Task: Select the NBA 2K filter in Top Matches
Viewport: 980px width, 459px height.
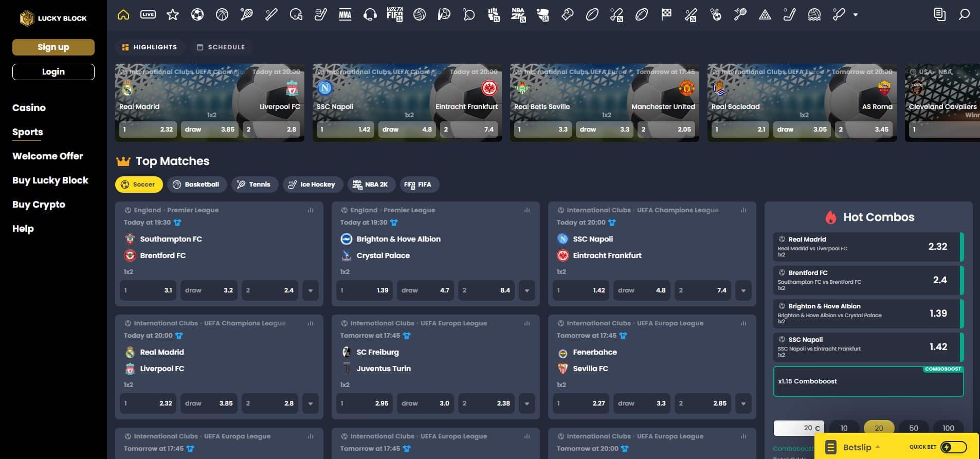Action: pos(371,185)
